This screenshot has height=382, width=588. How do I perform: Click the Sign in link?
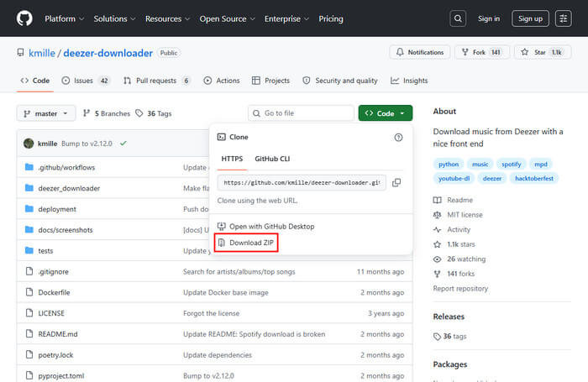pos(489,18)
